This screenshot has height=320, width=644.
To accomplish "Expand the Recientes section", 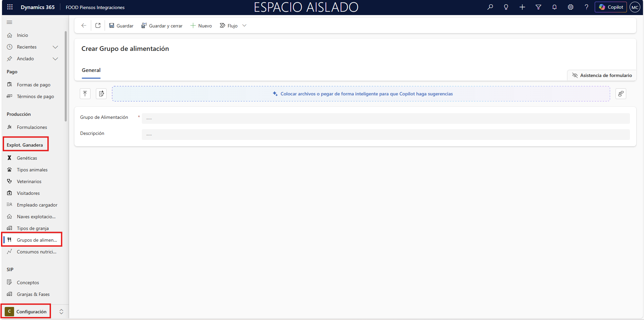I will tap(55, 47).
